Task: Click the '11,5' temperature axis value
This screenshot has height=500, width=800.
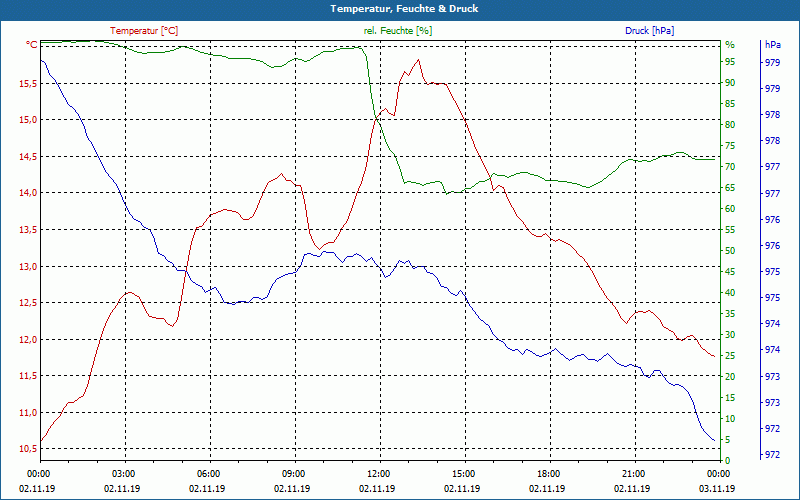Action: tap(28, 376)
